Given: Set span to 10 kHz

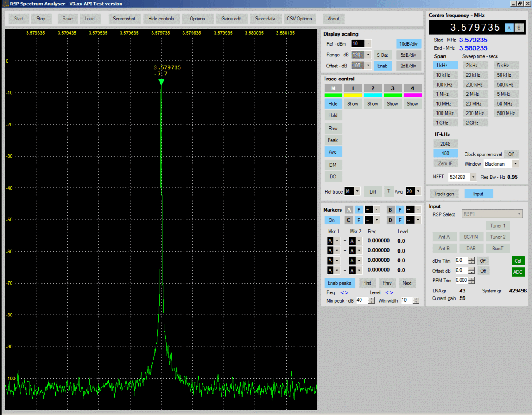Looking at the screenshot, I should click(x=442, y=75).
